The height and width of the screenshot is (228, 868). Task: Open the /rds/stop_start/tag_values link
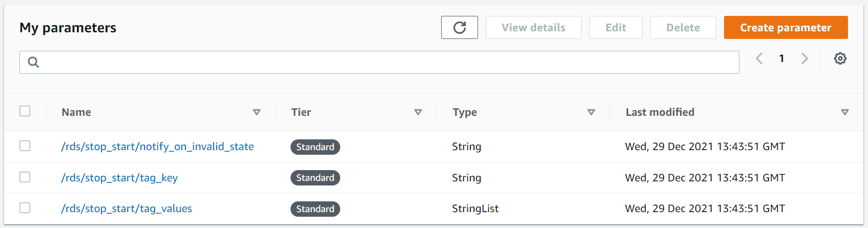pyautogui.click(x=127, y=209)
